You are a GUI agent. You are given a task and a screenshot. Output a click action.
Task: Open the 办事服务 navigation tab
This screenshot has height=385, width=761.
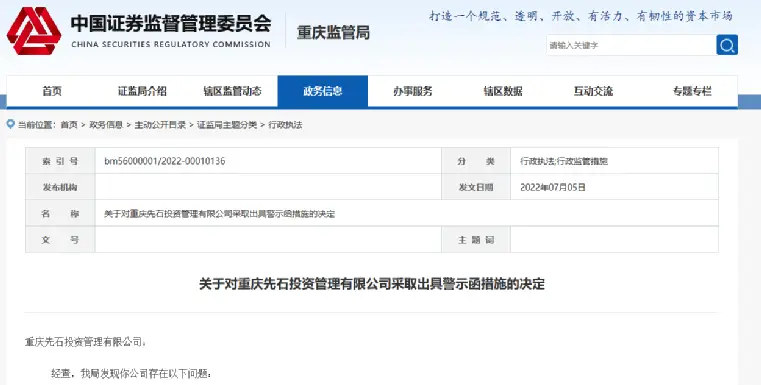click(413, 91)
